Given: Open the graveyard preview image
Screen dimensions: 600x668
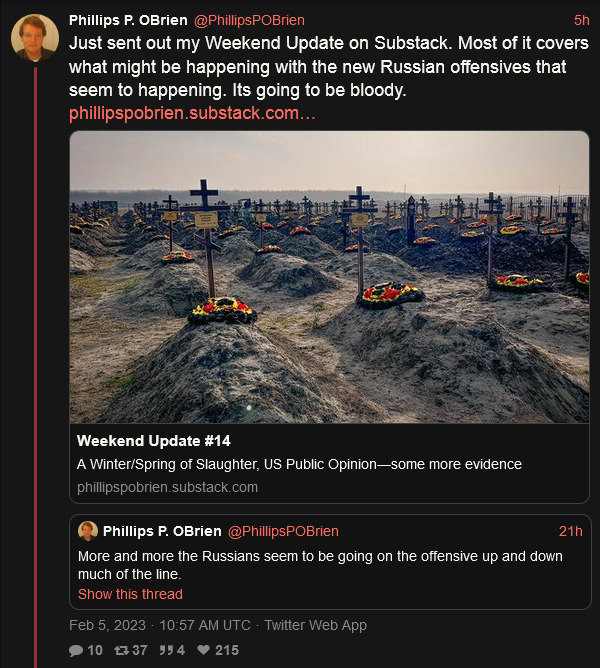Looking at the screenshot, I should [329, 277].
